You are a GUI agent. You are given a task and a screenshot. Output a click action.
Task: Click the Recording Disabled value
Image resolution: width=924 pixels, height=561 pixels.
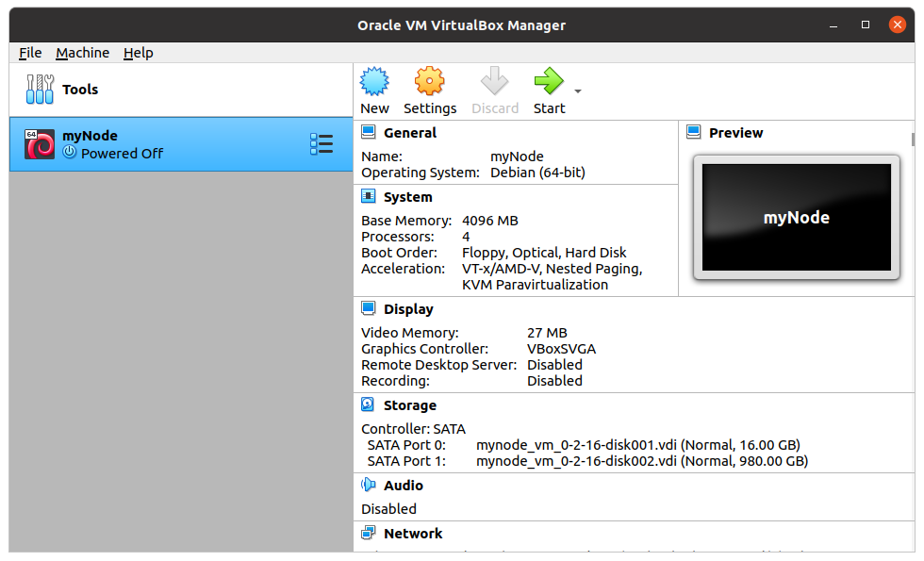[554, 381]
